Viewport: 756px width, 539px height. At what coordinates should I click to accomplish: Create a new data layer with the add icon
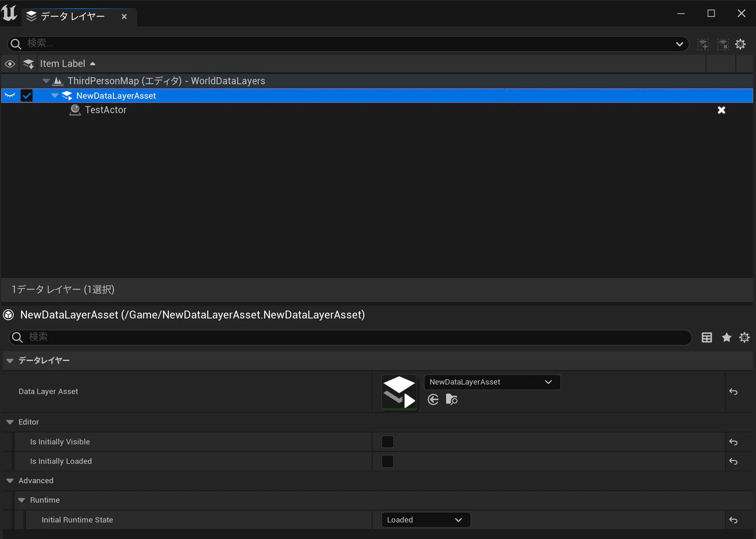703,44
